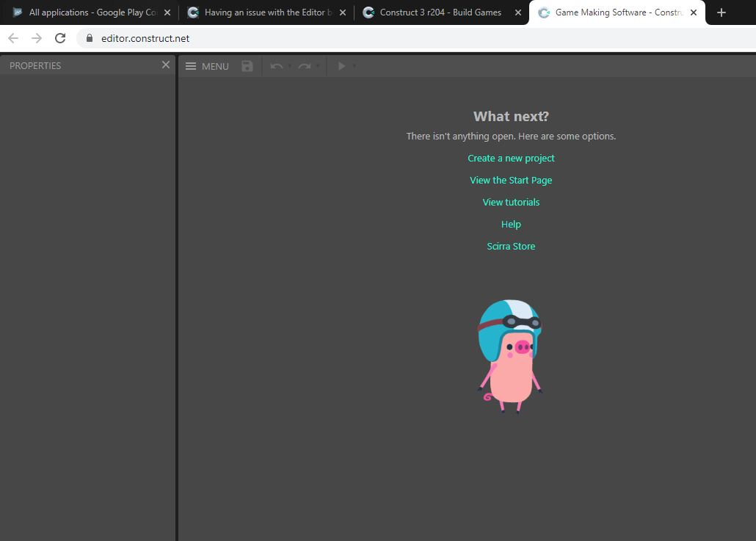This screenshot has width=756, height=541.
Task: Switch to Construct 3 r204 Build Games tab
Action: [441, 12]
